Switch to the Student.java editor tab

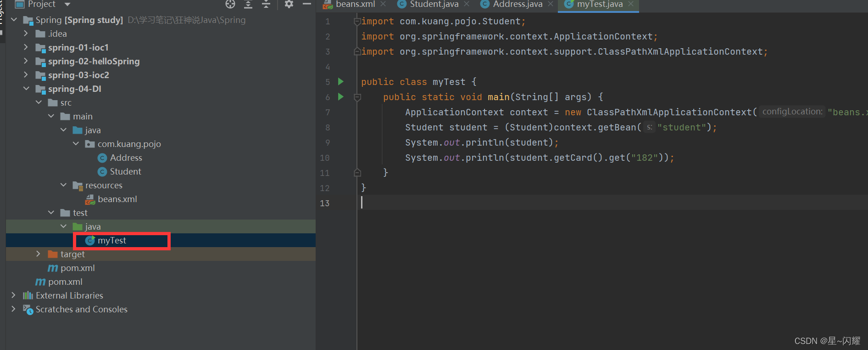(434, 4)
